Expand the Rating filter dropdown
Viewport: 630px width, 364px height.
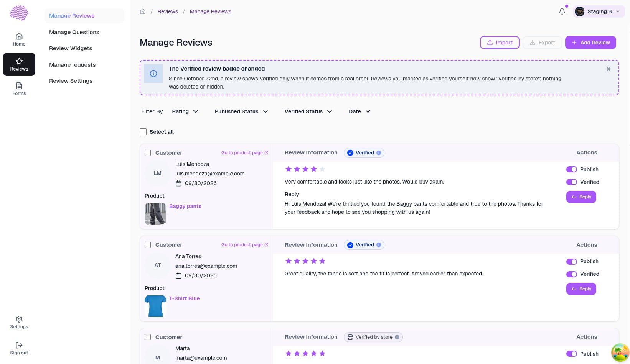pos(185,111)
